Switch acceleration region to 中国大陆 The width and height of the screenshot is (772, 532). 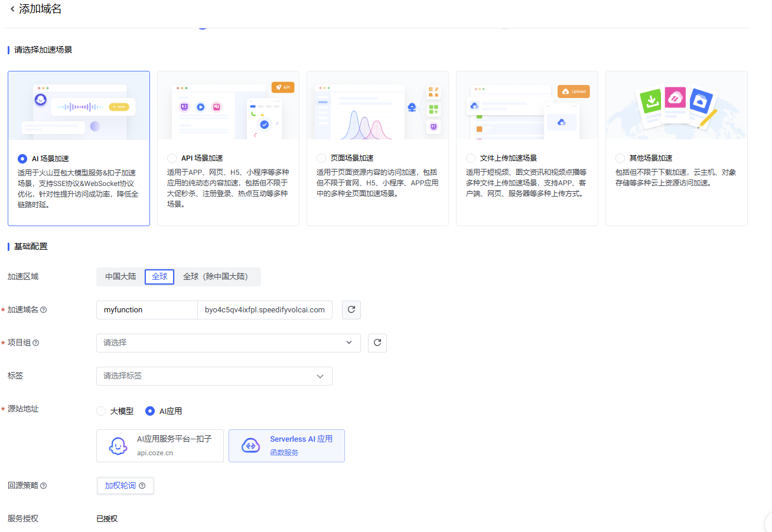[120, 277]
